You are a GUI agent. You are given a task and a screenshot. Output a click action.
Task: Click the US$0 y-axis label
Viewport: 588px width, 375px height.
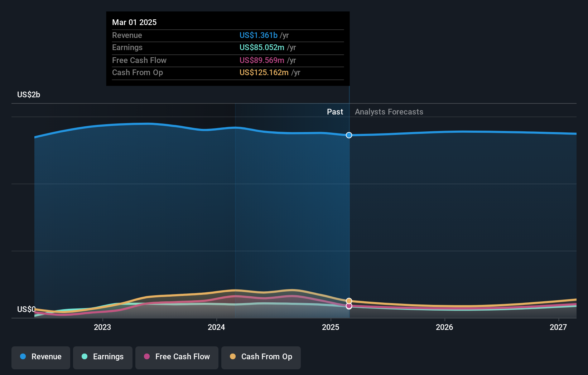tap(26, 309)
